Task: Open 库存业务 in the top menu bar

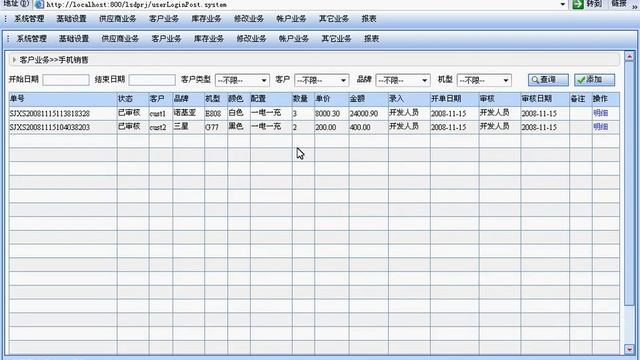Action: point(206,19)
